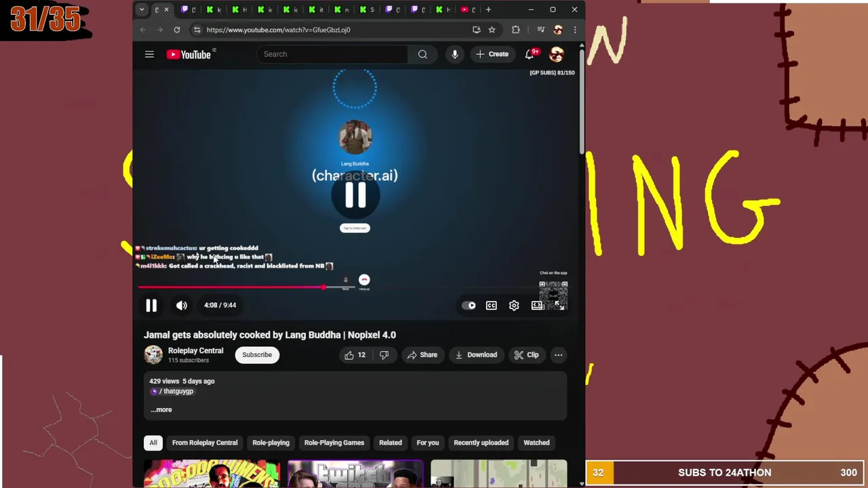Select the Role-Playing Games chip

334,443
